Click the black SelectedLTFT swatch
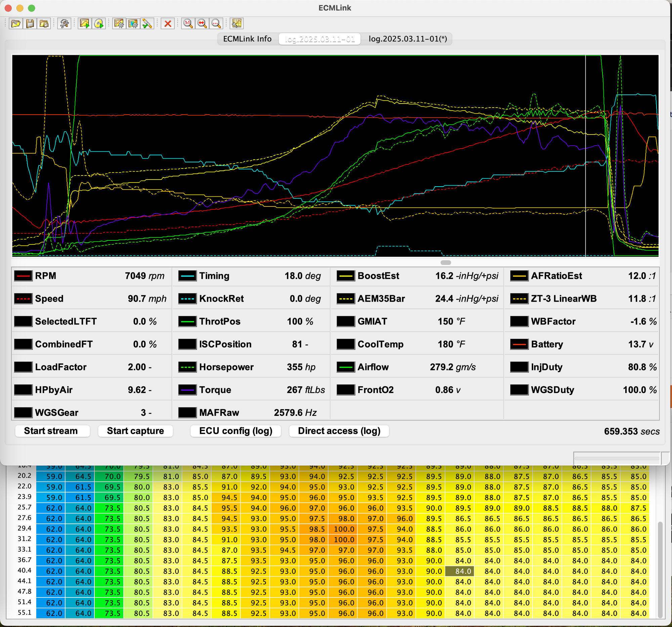 tap(23, 321)
